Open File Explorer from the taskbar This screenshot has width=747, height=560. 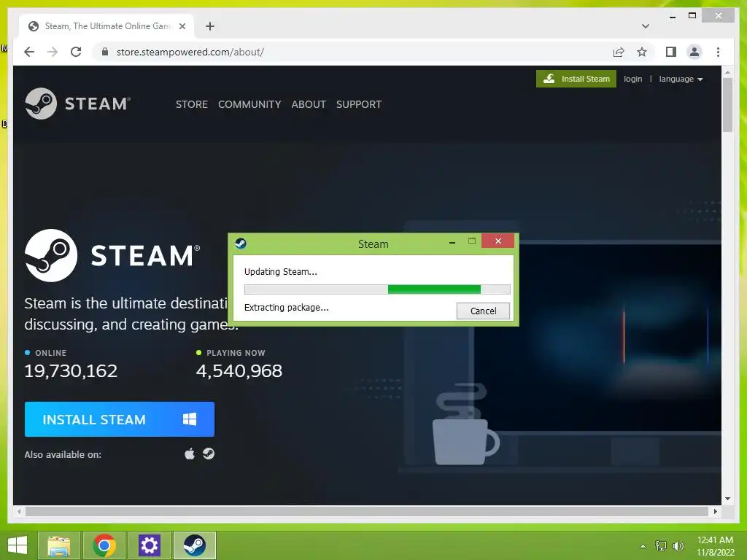pyautogui.click(x=58, y=545)
